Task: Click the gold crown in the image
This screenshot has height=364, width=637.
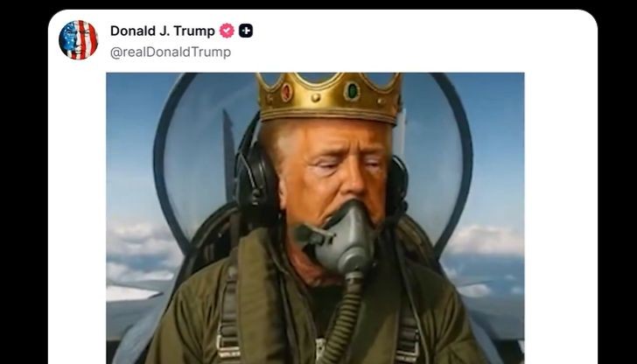Action: (x=329, y=96)
